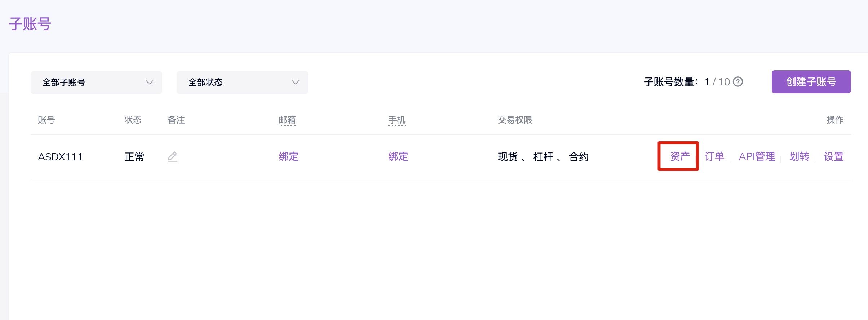
Task: Click the 正常 status text
Action: point(134,157)
